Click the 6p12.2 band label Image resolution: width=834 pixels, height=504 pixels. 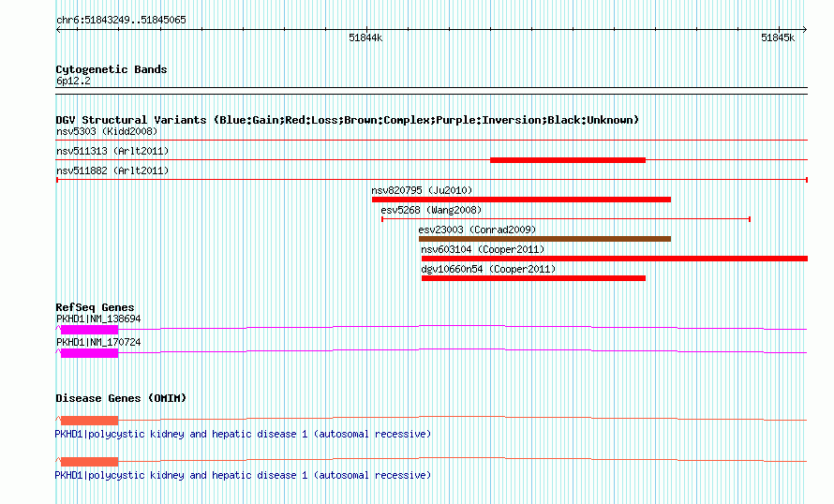(73, 81)
